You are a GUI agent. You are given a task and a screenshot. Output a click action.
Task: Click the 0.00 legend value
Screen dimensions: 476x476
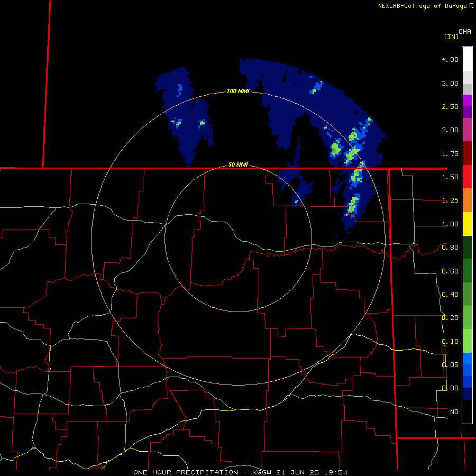tap(450, 388)
